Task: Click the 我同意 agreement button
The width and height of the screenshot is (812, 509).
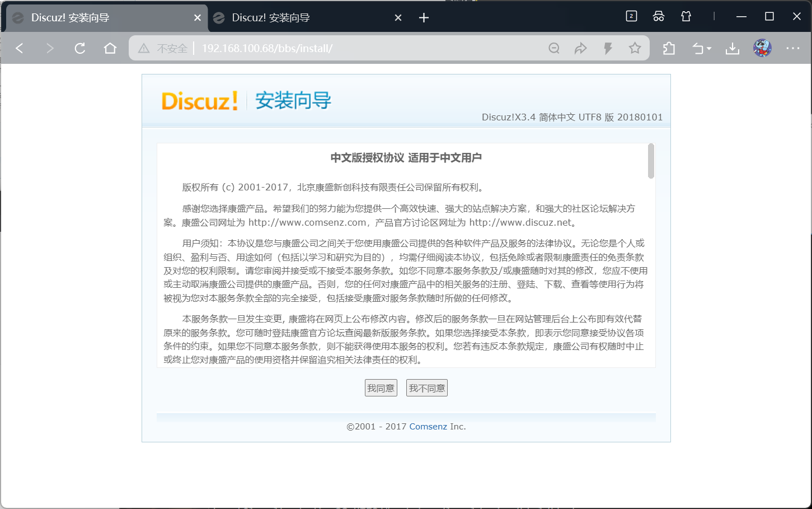Action: pyautogui.click(x=381, y=387)
